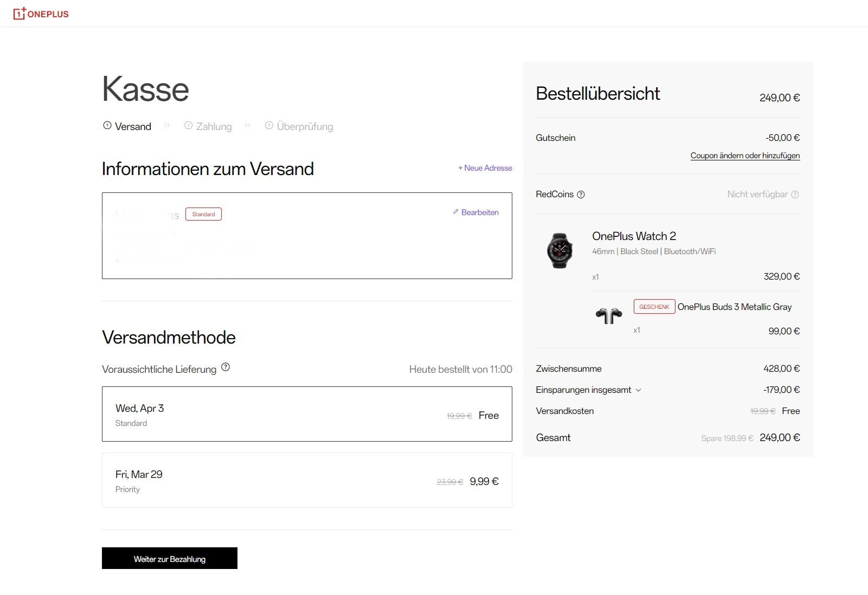Add a new address via Neue Adresse
Viewport: 868px width, 595px height.
[x=485, y=168]
